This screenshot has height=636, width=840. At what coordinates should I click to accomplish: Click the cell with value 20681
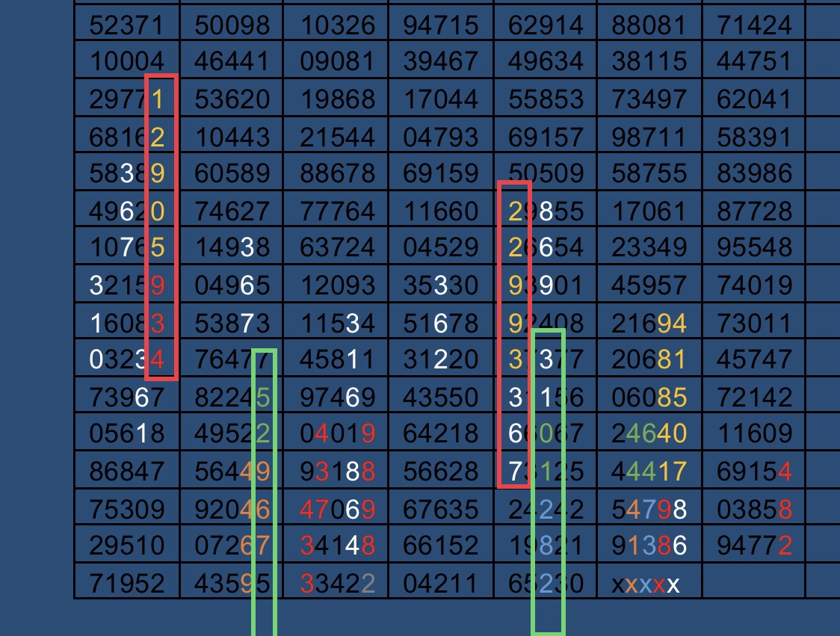649,359
